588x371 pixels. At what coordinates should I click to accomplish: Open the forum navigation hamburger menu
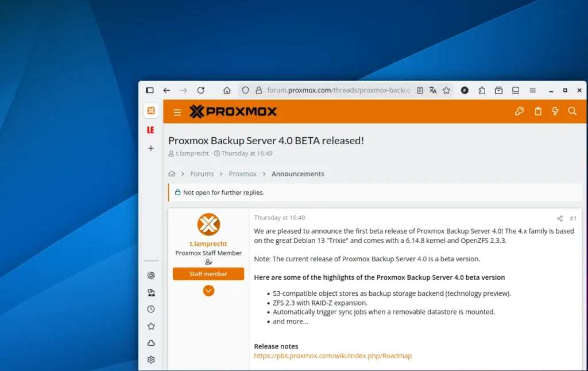177,112
